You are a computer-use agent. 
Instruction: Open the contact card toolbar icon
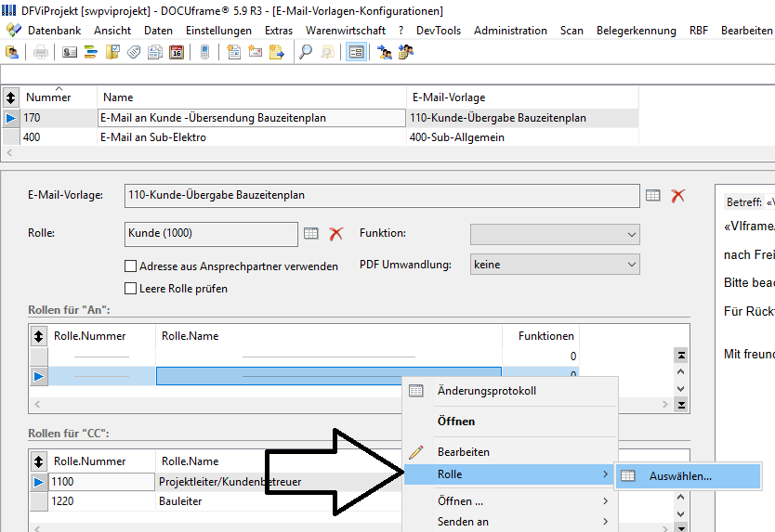tap(69, 52)
